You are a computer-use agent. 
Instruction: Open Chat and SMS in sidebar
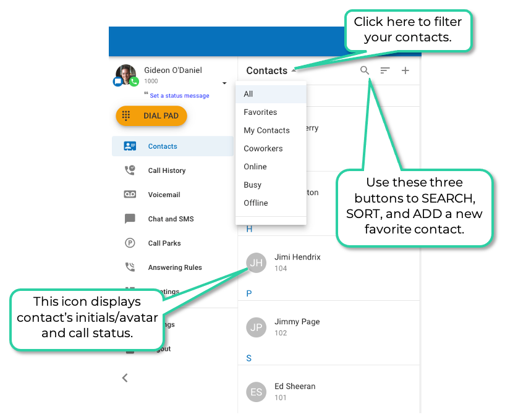pos(171,219)
